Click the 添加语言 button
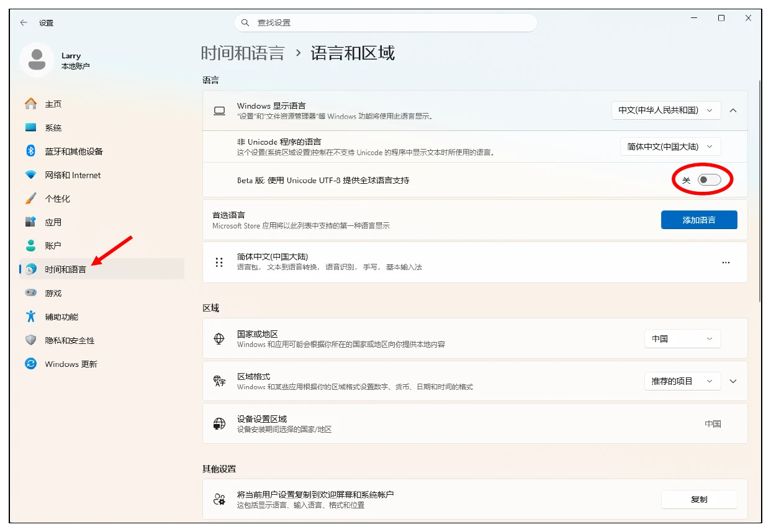The width and height of the screenshot is (771, 532). (x=699, y=220)
